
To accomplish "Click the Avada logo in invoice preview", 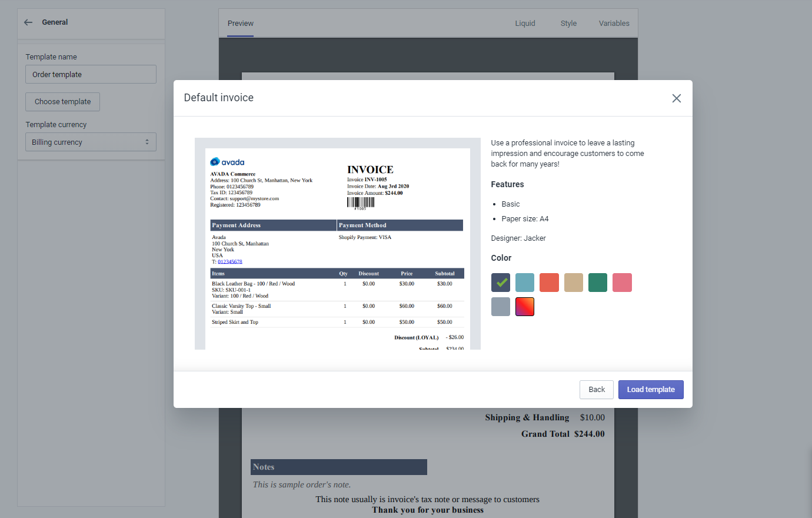I will pos(227,162).
